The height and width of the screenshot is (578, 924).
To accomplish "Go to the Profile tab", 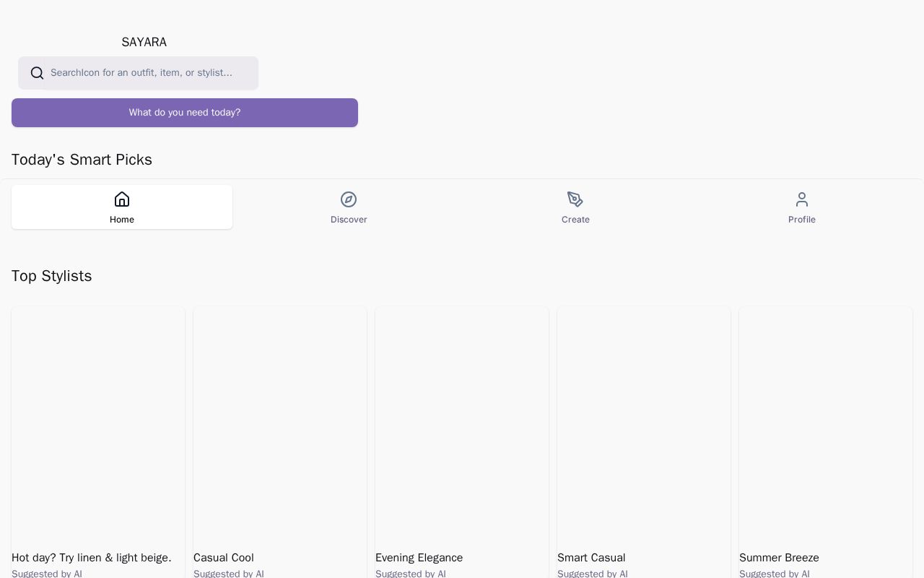I will click(802, 207).
